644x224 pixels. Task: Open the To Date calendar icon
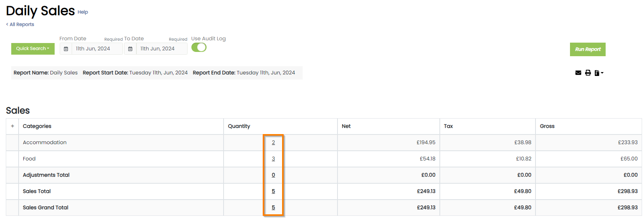pos(130,49)
